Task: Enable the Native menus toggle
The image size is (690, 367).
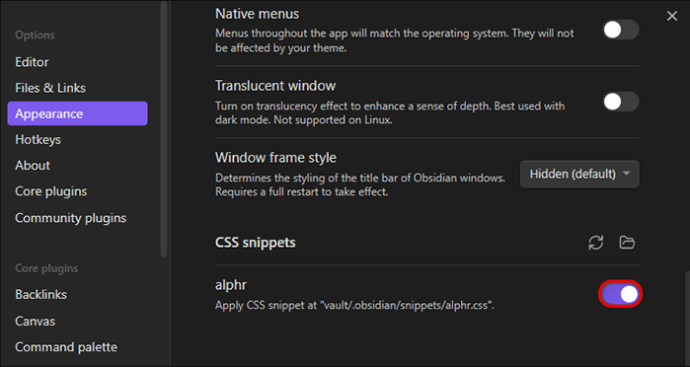Action: [x=620, y=30]
